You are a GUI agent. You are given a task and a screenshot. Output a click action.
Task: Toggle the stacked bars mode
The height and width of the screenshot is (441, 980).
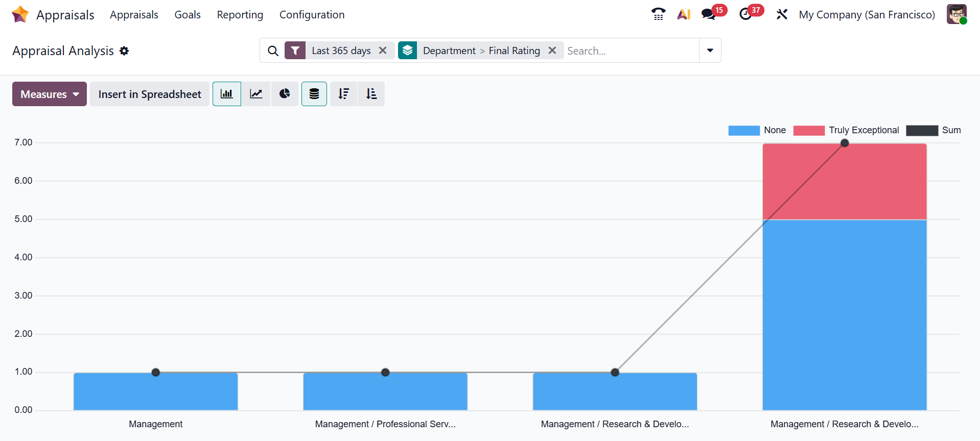(314, 94)
